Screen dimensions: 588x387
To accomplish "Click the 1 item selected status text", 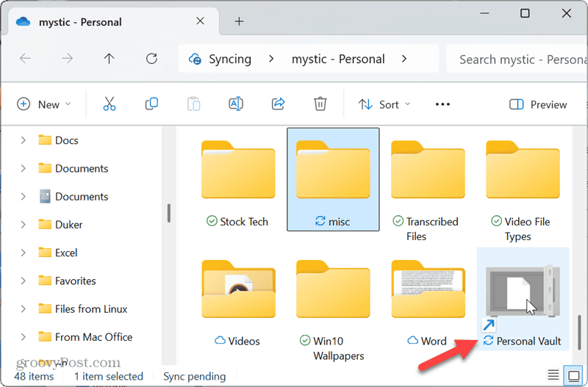I will tap(109, 376).
